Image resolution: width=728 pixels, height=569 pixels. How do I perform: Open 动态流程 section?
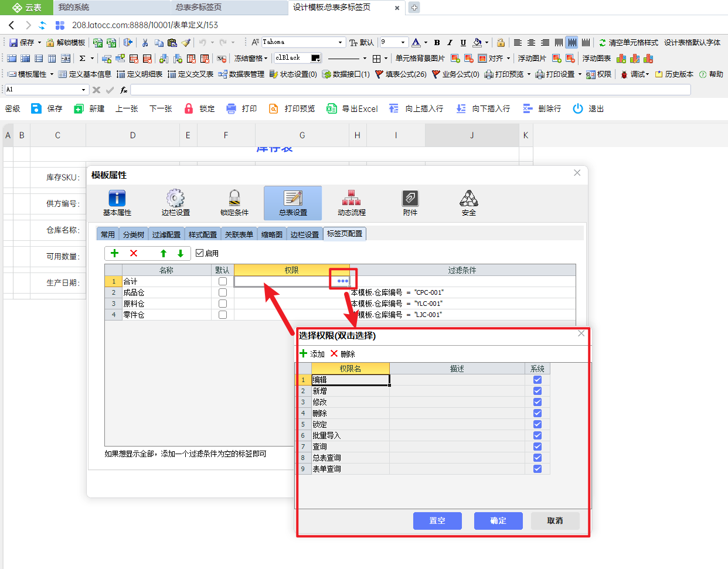(352, 203)
